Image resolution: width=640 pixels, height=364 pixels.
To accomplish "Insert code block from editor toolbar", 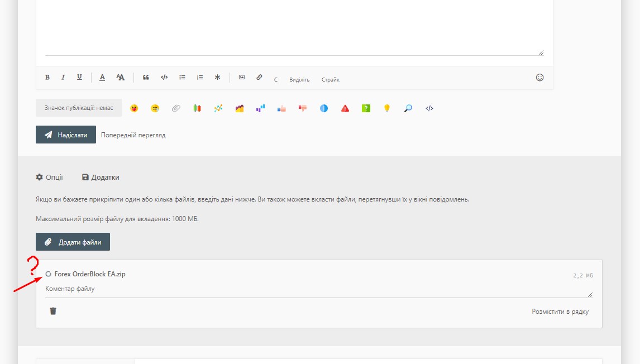I will coord(164,77).
